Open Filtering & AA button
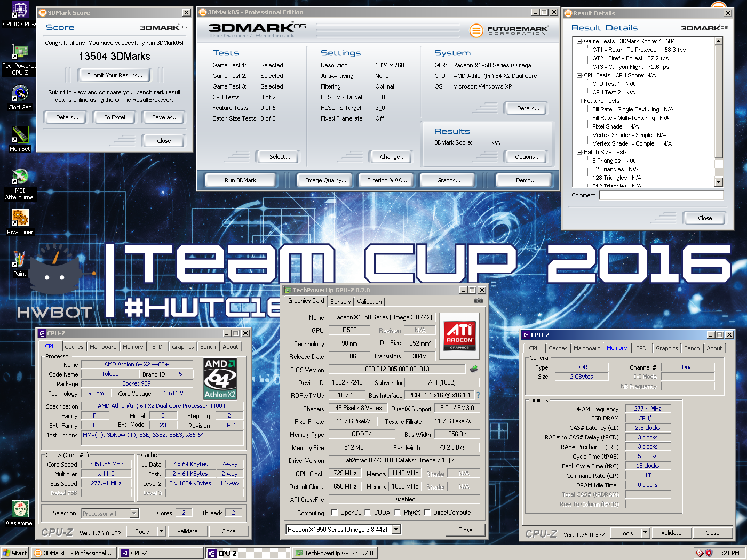This screenshot has height=560, width=747. pos(387,180)
